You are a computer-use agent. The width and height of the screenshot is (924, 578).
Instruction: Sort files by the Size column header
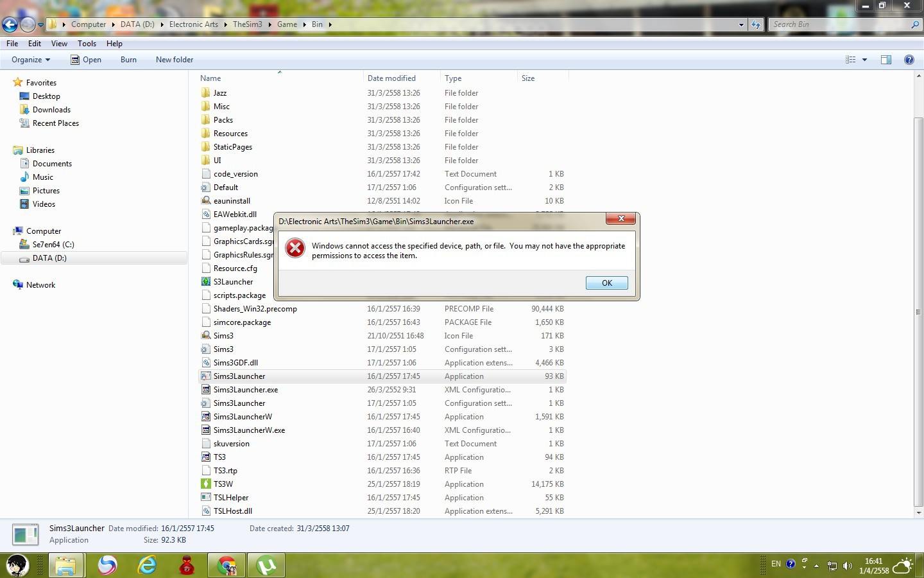point(543,78)
